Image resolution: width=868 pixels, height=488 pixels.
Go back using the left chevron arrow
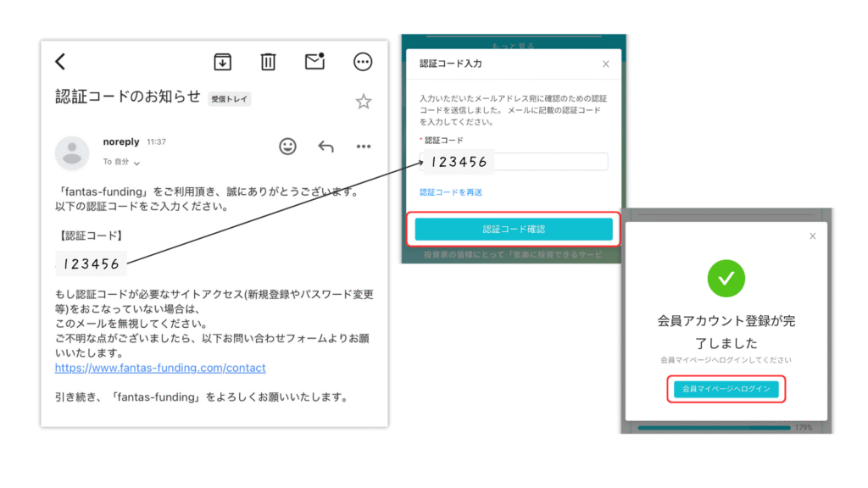point(60,61)
